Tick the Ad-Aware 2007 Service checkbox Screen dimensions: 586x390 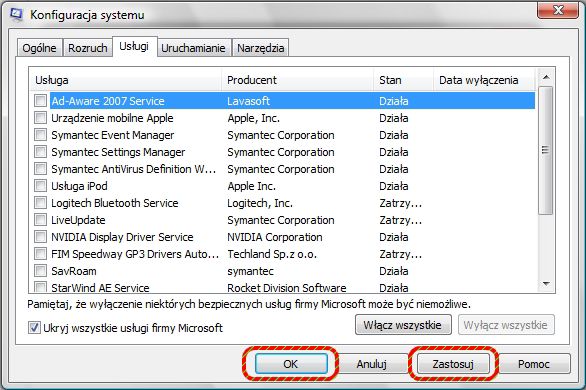(40, 100)
